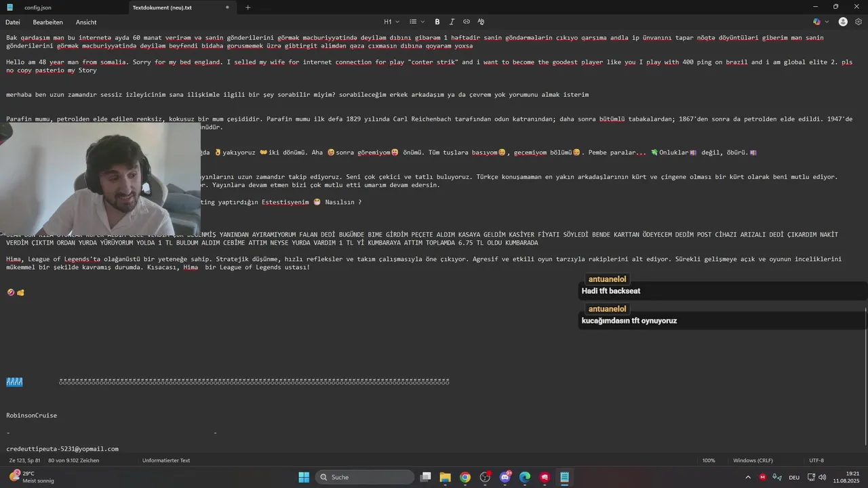Expand the H1 heading dropdown
This screenshot has width=868, height=488.
[392, 22]
